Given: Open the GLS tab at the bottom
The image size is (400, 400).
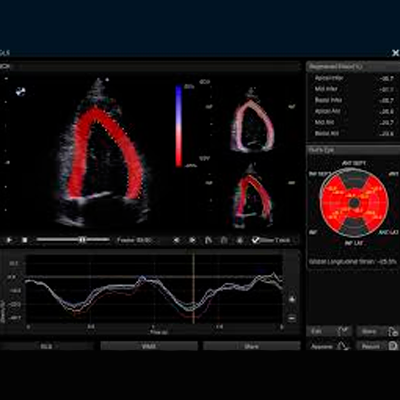Looking at the screenshot, I should click(x=46, y=346).
